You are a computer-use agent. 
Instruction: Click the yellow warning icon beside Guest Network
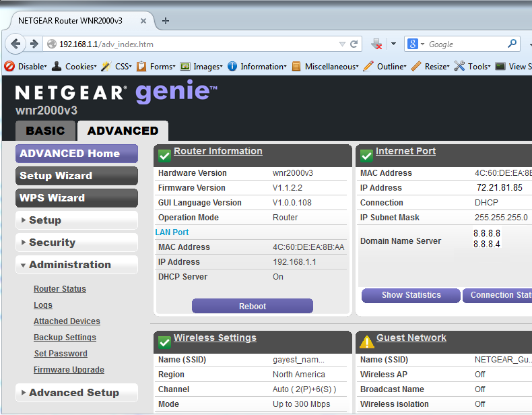(367, 342)
